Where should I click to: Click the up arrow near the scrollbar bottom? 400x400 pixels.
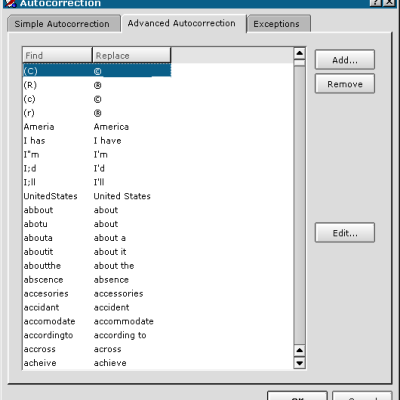click(x=299, y=350)
